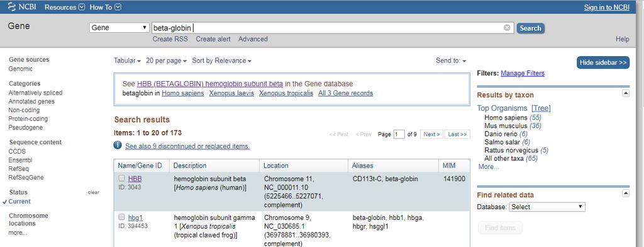The image size is (644, 247).
Task: Toggle the Current status filter
Action: point(19,201)
